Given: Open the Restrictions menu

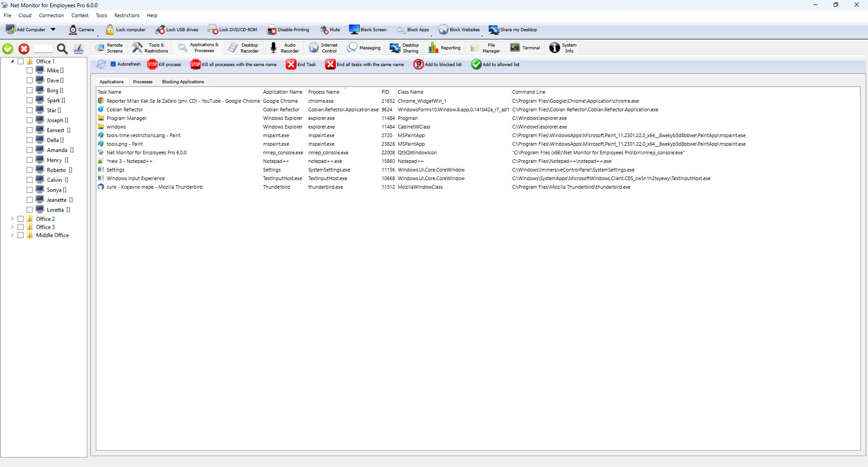Looking at the screenshot, I should (127, 15).
